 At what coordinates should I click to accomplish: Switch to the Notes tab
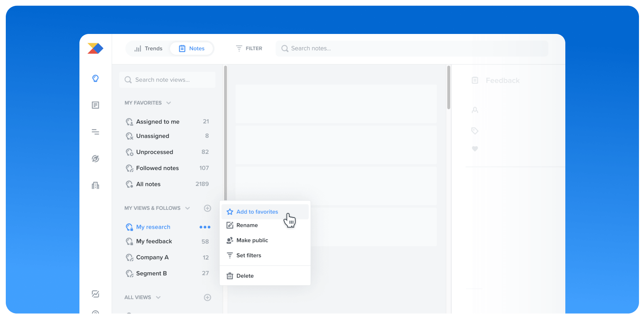click(x=192, y=49)
